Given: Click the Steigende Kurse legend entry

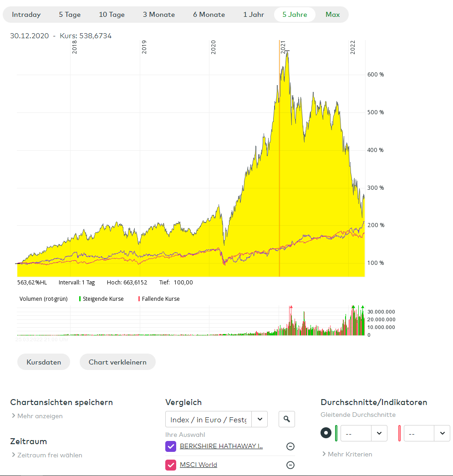Looking at the screenshot, I should tap(101, 299).
